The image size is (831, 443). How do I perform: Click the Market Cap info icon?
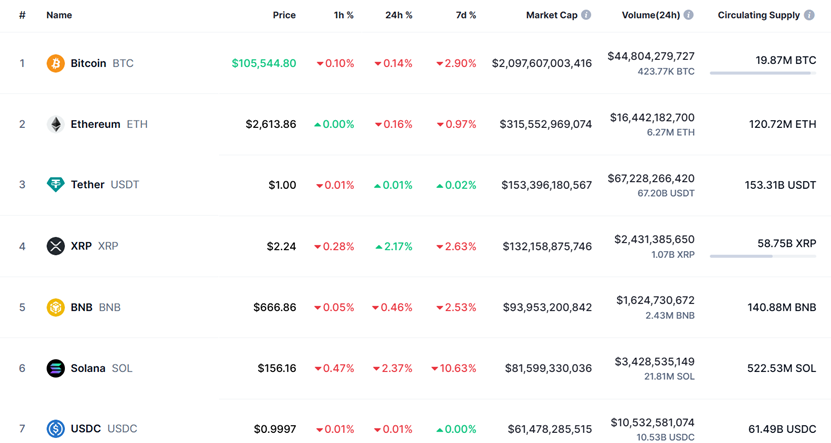click(x=586, y=15)
